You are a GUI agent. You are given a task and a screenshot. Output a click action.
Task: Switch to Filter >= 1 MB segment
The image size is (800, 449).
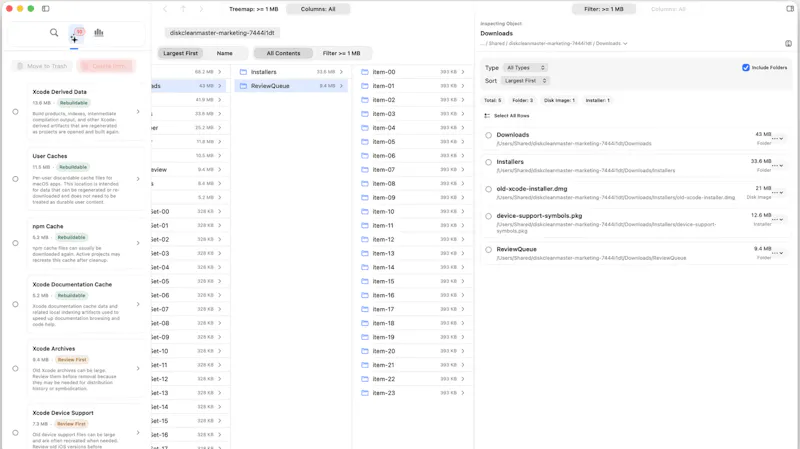click(x=341, y=53)
